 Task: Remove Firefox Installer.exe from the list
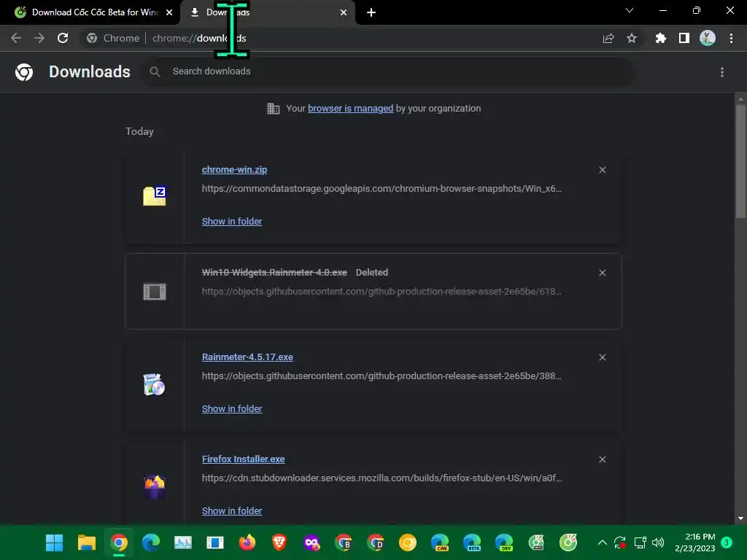coord(602,459)
